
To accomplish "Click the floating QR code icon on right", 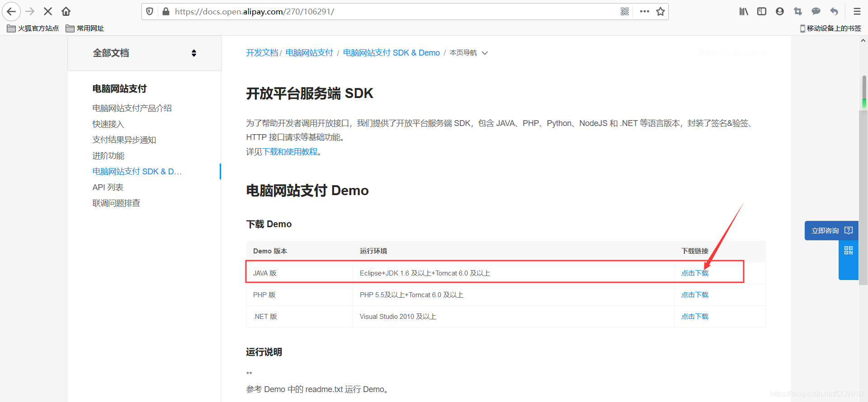I will pyautogui.click(x=849, y=250).
